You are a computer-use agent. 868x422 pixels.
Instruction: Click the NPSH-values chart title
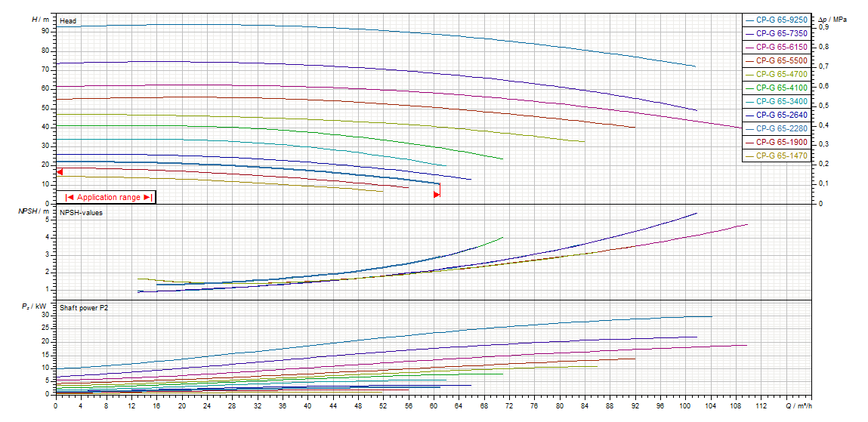81,212
